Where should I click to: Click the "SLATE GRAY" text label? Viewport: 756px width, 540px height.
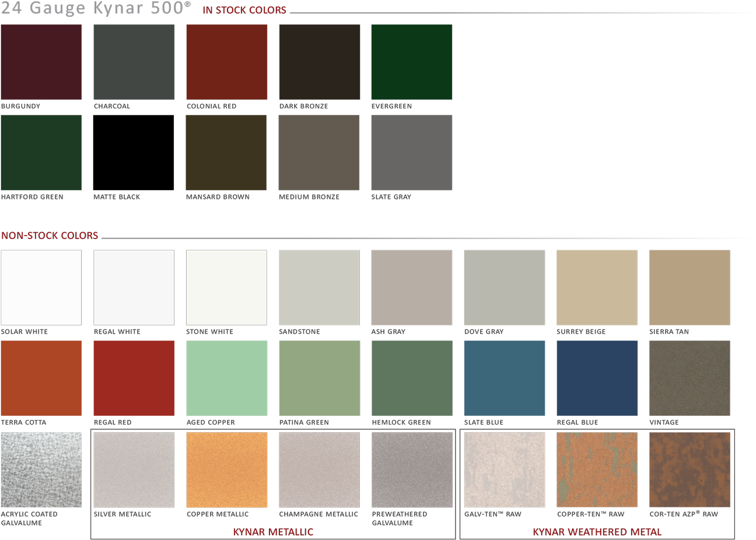391,197
